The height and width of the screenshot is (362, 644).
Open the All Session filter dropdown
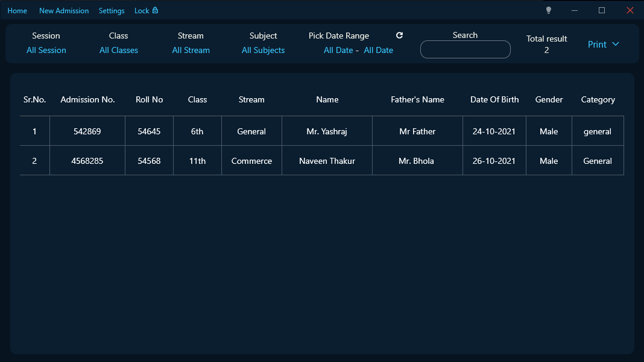46,51
